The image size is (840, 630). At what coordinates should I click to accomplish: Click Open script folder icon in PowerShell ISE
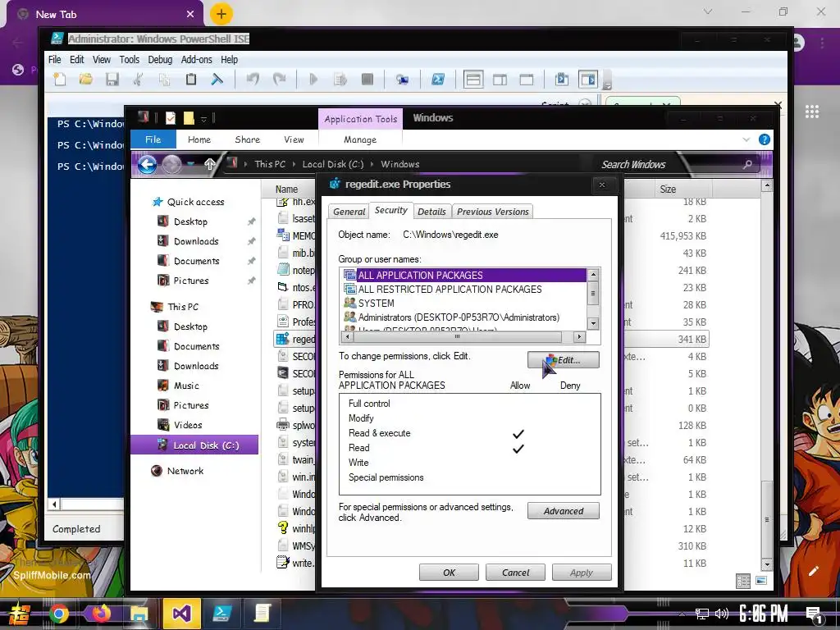click(85, 80)
